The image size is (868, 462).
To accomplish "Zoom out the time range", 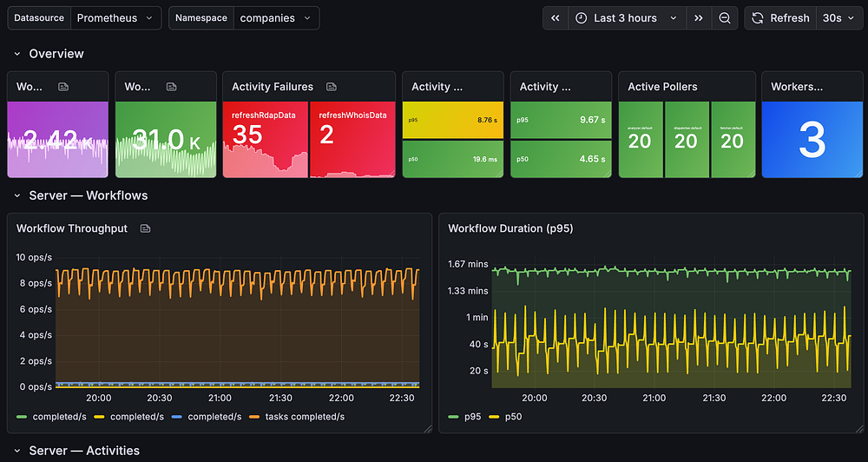I will click(x=724, y=18).
